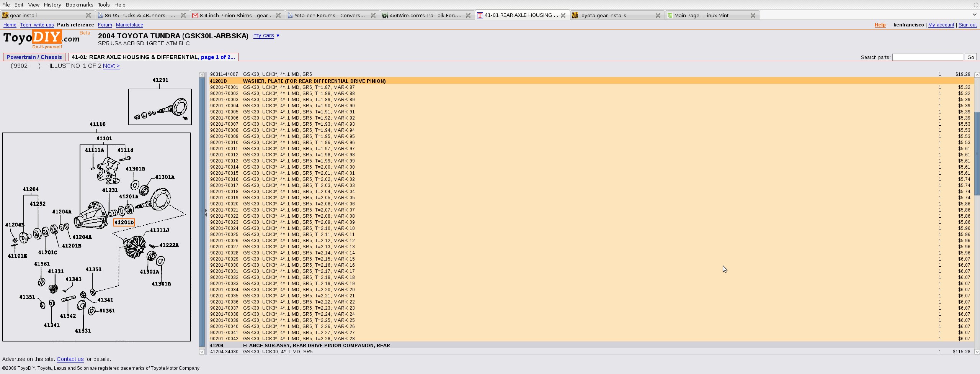
Task: Select diagram callout 41342
Action: pos(68,316)
